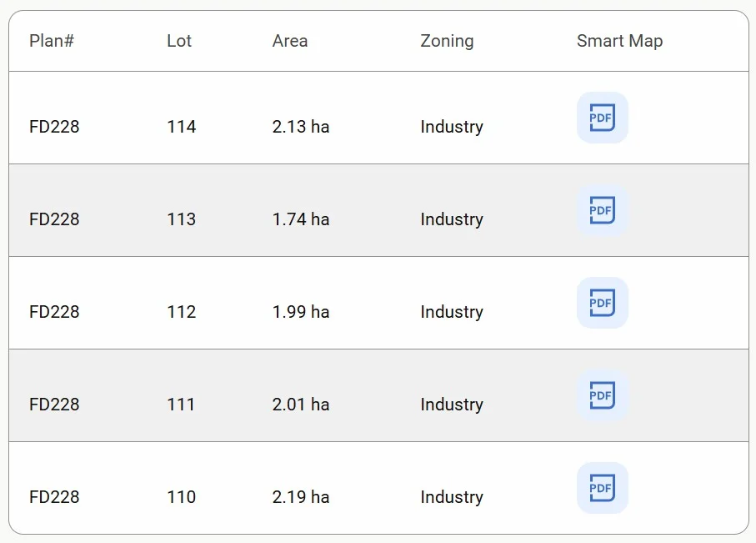Screen dimensions: 756x543
Task: Open the PDF smart map for Lot 110
Action: point(602,488)
